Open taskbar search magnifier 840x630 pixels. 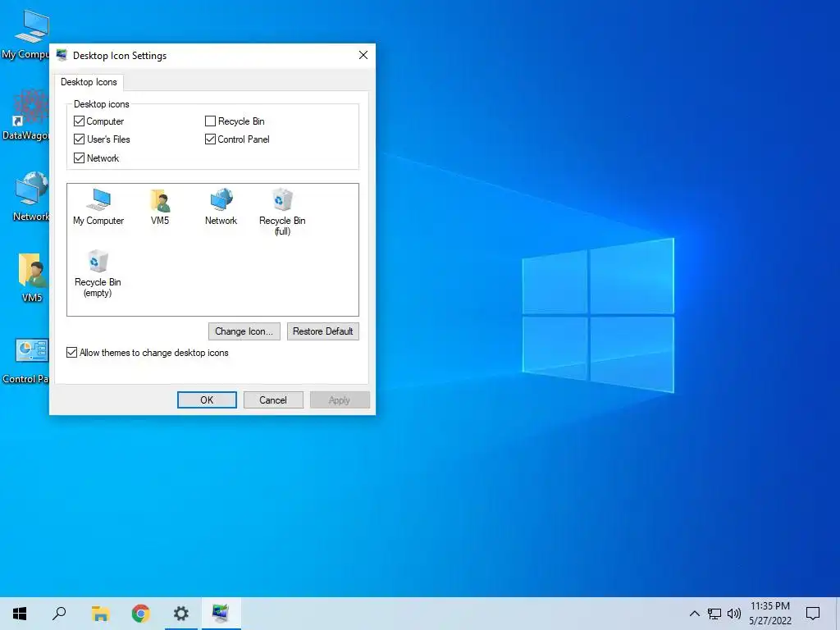coord(59,614)
